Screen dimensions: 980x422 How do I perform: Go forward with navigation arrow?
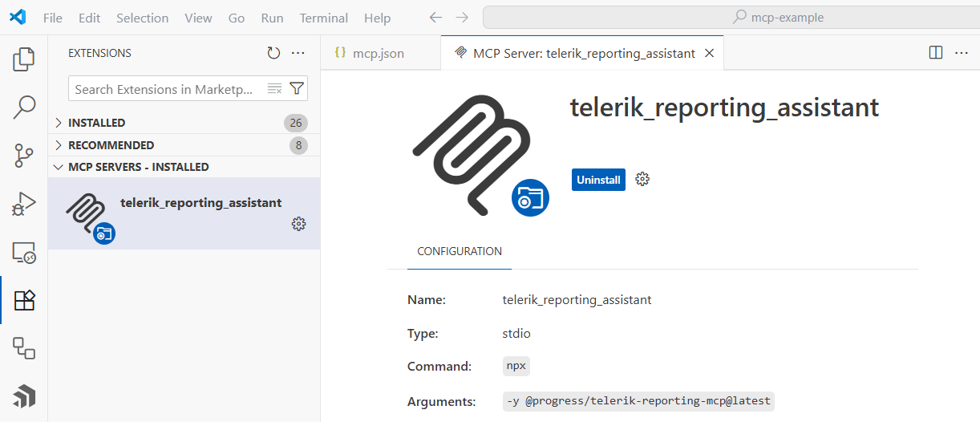(x=462, y=17)
